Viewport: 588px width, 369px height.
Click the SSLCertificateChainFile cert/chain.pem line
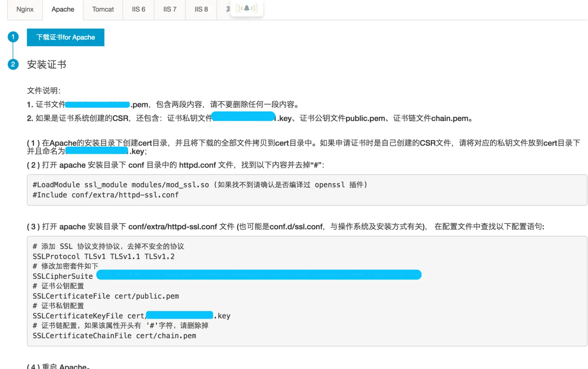click(x=114, y=336)
